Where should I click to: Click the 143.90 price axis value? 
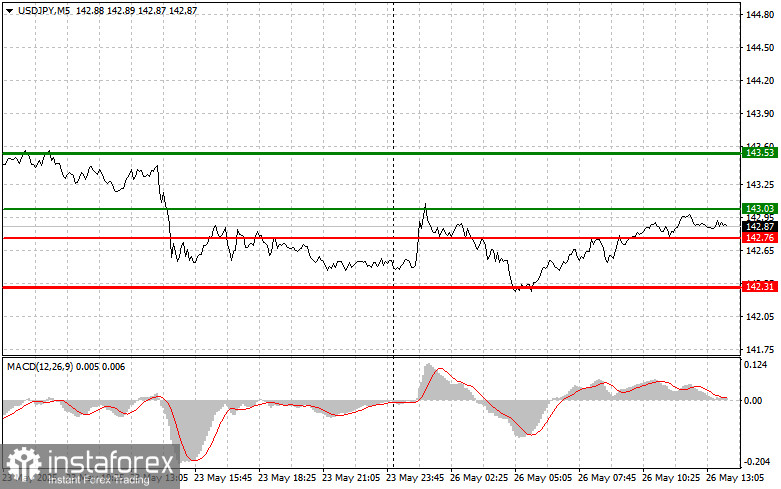pyautogui.click(x=760, y=114)
